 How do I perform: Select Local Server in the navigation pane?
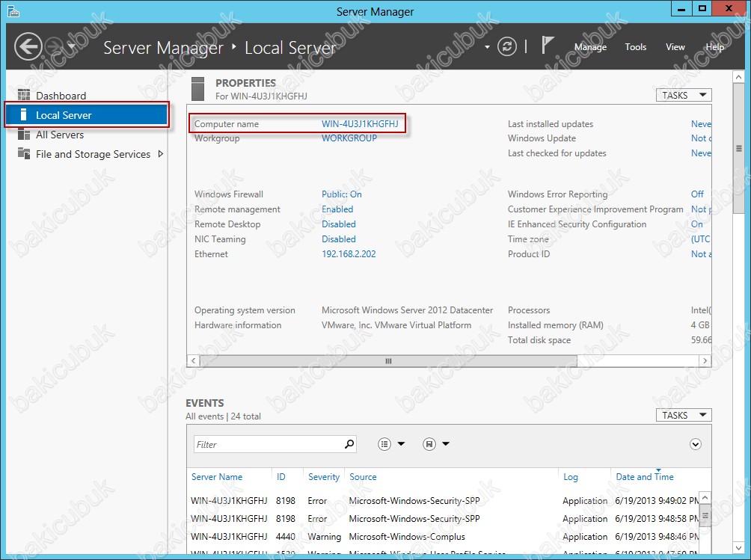(86, 115)
